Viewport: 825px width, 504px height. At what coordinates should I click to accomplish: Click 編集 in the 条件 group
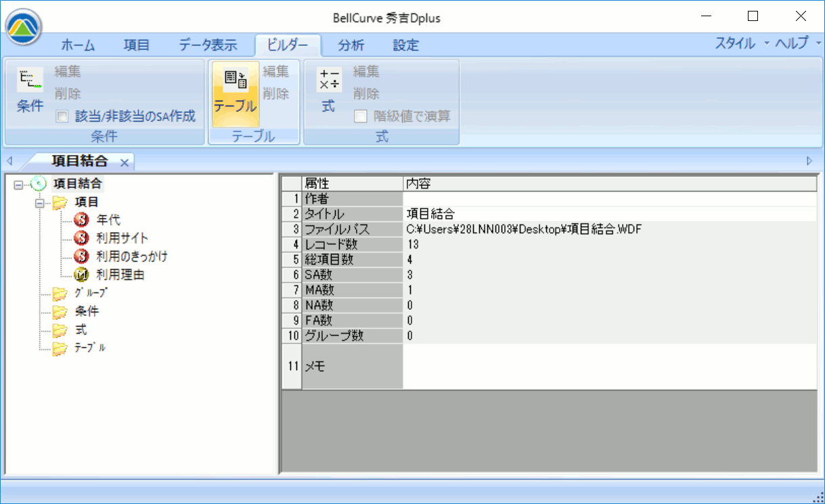coord(68,72)
